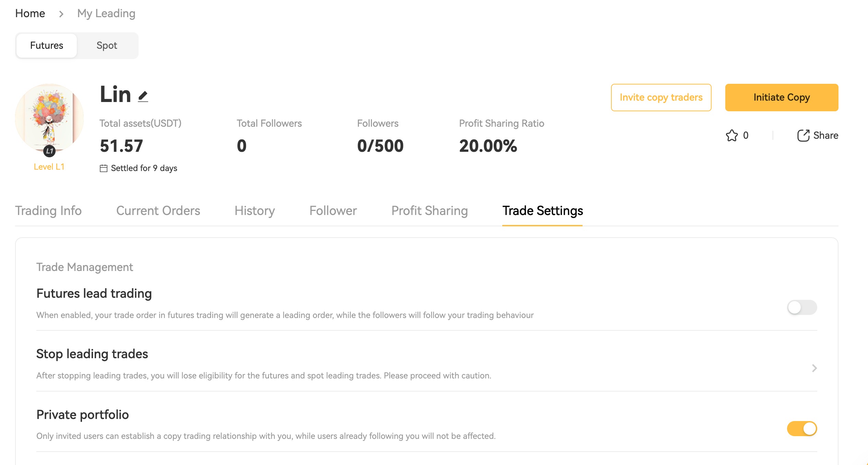
Task: Click the Lin profile avatar picture
Action: coord(49,116)
